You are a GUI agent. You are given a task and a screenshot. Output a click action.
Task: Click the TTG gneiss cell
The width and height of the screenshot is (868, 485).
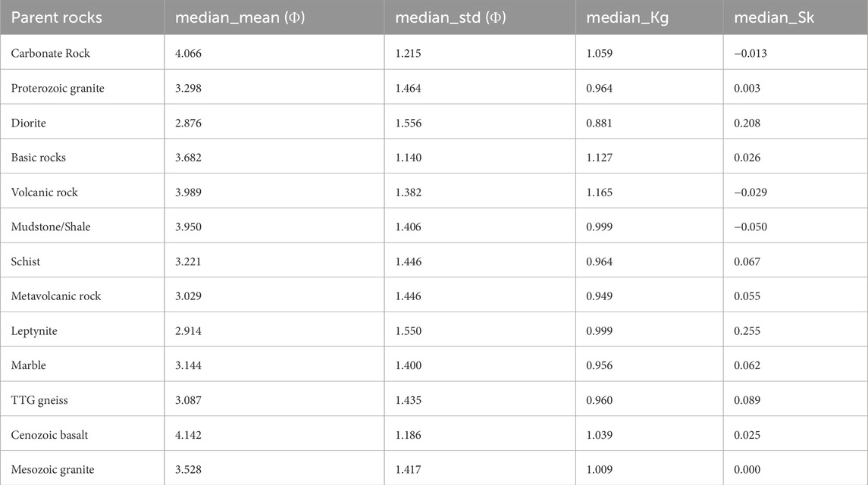tap(39, 400)
